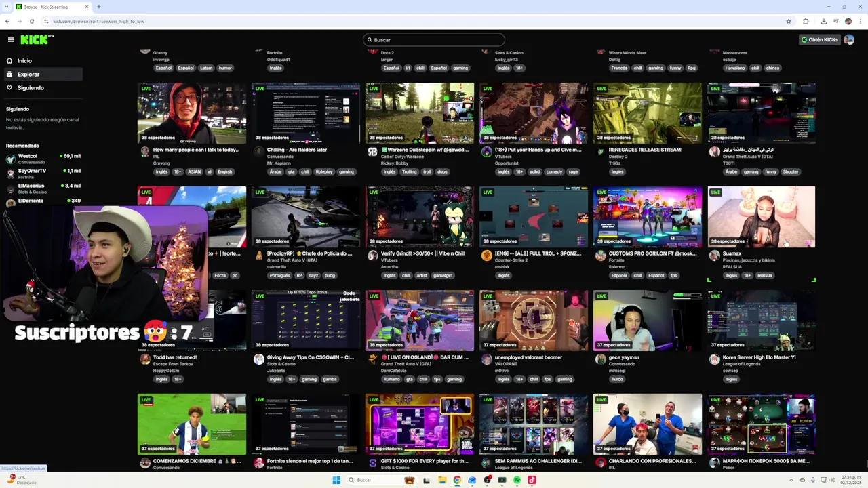This screenshot has width=868, height=488.
Task: Open Crayong channel avatar
Action: point(144,152)
